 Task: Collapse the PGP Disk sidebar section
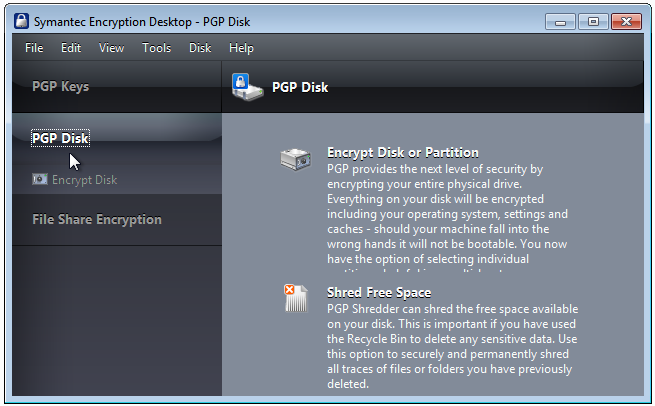(x=60, y=138)
